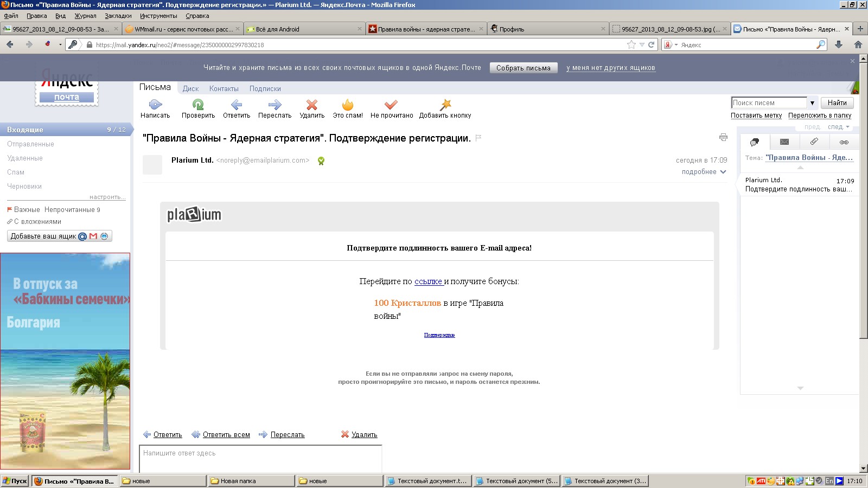Image resolution: width=868 pixels, height=488 pixels.
Task: Click the Поиск писем search field
Action: pos(769,102)
